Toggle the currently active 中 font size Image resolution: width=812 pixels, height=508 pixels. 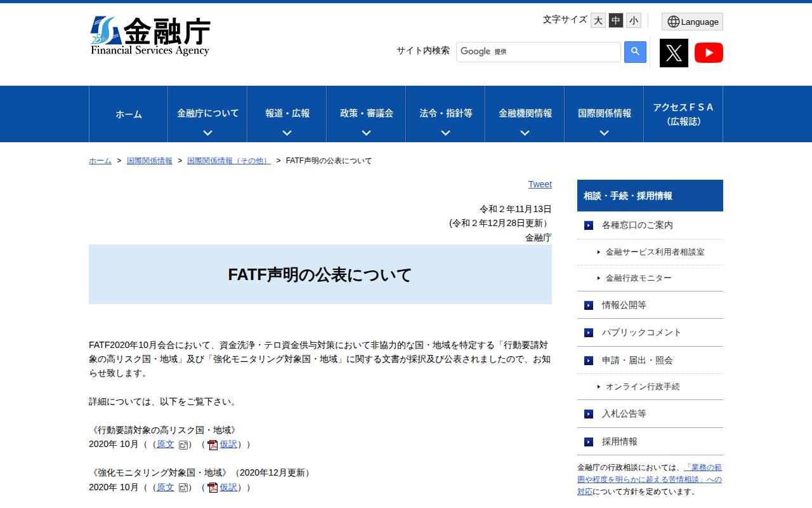615,20
